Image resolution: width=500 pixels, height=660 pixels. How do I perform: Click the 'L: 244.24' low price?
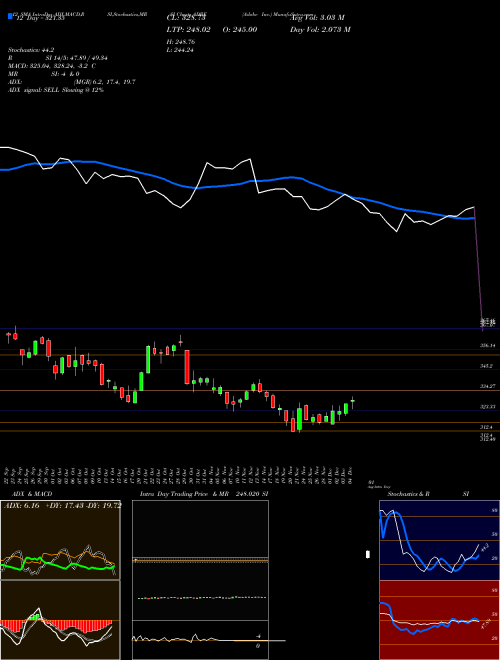[180, 50]
